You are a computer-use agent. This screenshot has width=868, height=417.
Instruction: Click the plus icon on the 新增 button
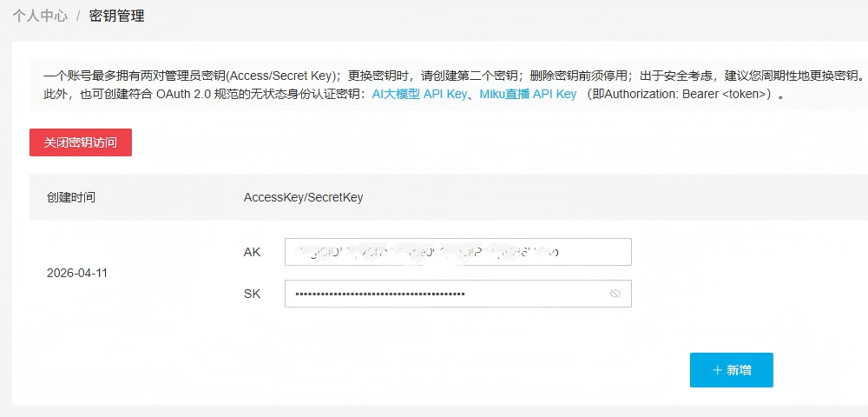[717, 370]
